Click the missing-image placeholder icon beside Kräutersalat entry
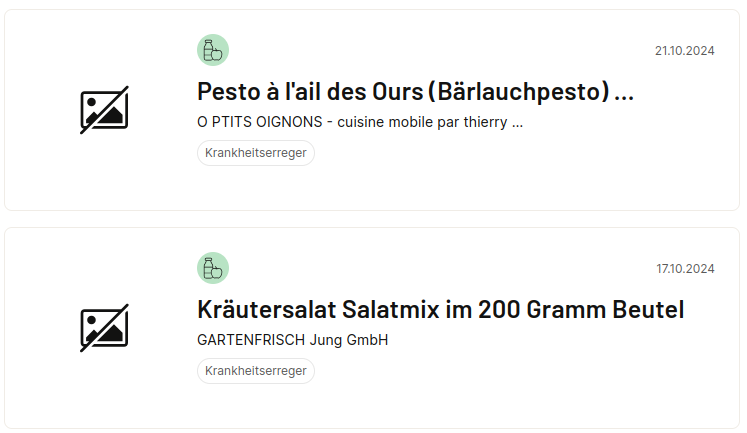Viewport: 747px width, 433px height. click(104, 328)
